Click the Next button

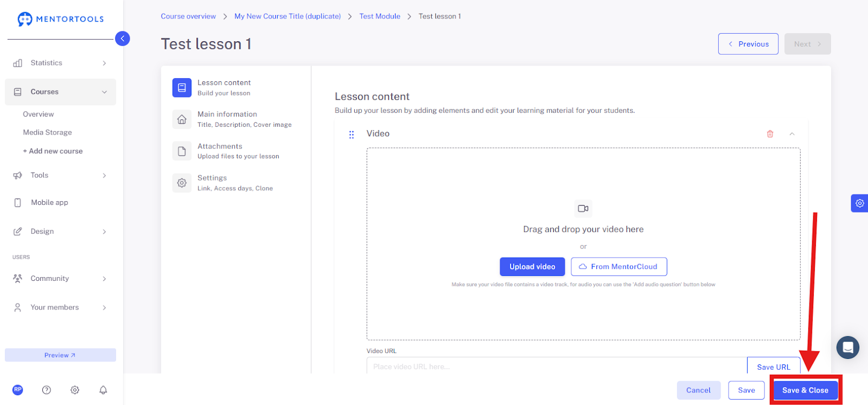[807, 44]
